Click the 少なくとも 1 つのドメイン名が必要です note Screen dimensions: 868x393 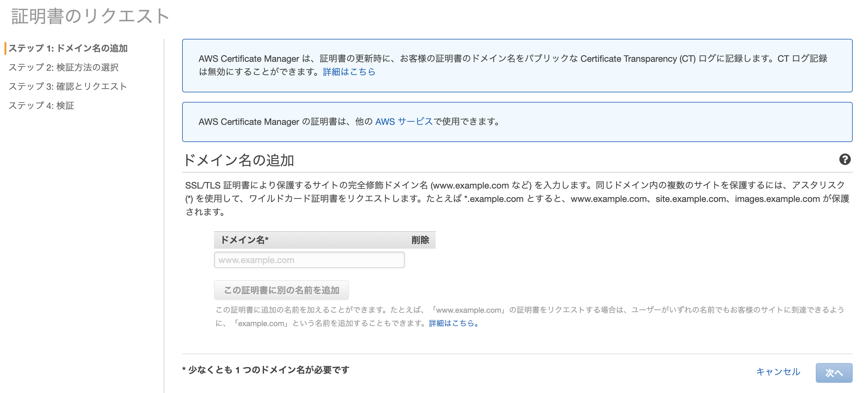tap(266, 370)
